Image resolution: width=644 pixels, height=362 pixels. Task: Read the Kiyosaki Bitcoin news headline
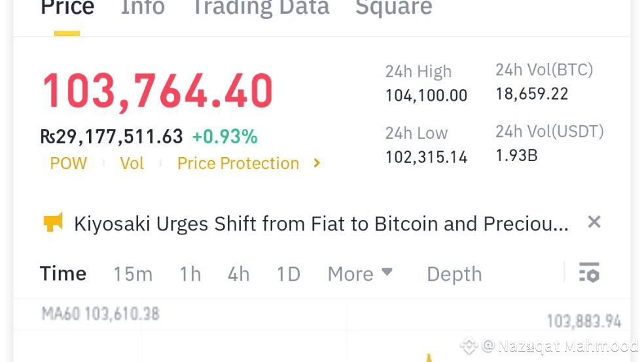pyautogui.click(x=321, y=224)
